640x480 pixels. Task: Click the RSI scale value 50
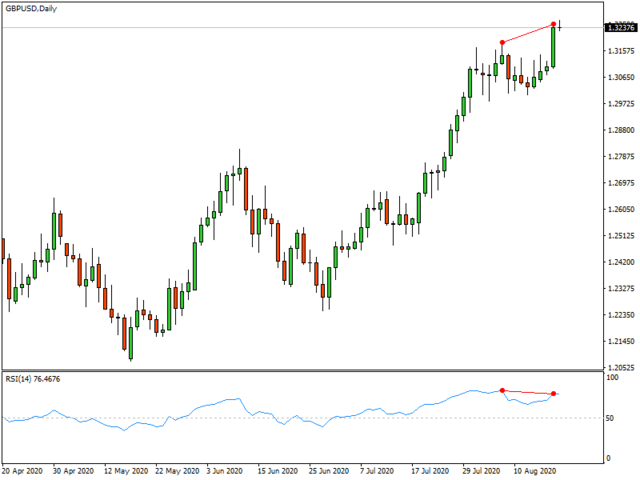tap(610, 418)
